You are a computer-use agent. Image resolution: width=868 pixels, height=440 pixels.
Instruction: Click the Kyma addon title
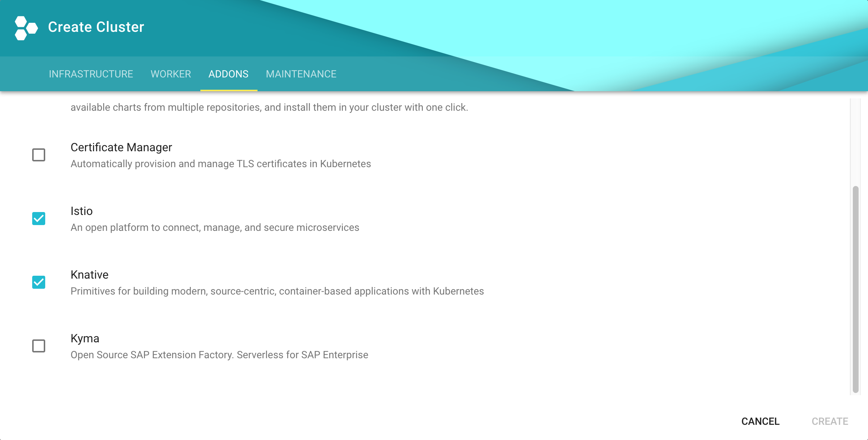tap(85, 339)
